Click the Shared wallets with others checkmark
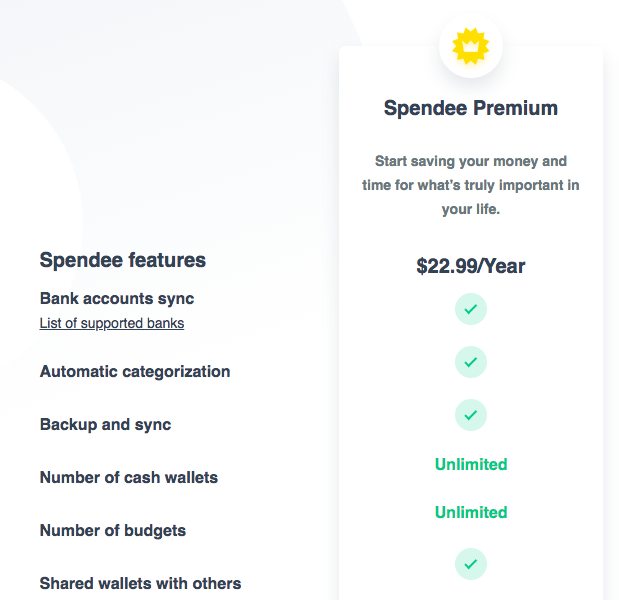 pyautogui.click(x=470, y=564)
